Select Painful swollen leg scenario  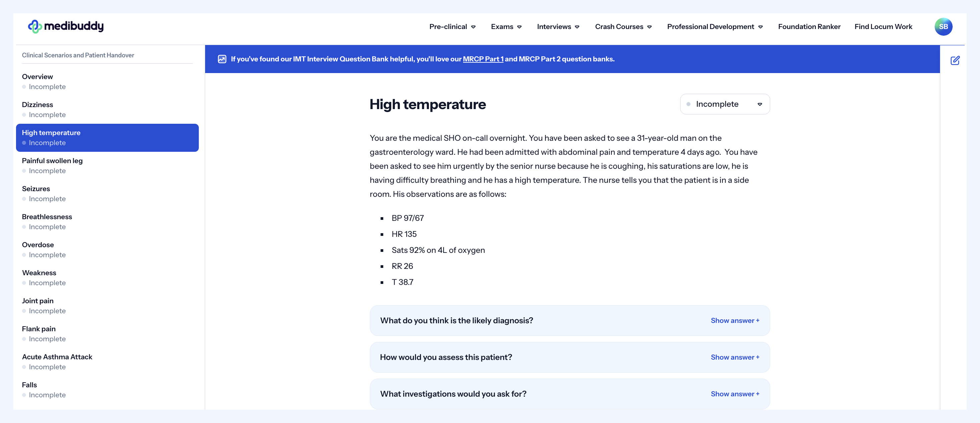[x=52, y=161]
